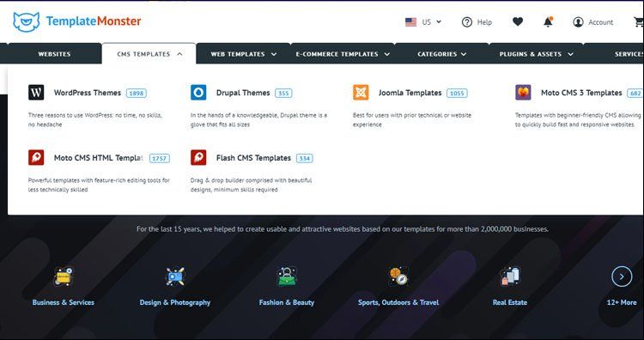Click the 355 Drupal count badge
The image size is (644, 340).
point(284,94)
